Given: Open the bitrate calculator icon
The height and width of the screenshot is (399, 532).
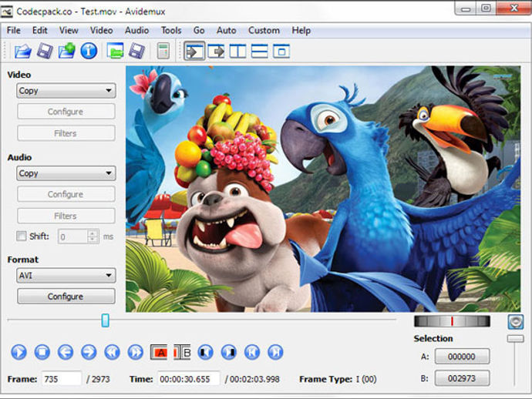Looking at the screenshot, I should point(163,51).
